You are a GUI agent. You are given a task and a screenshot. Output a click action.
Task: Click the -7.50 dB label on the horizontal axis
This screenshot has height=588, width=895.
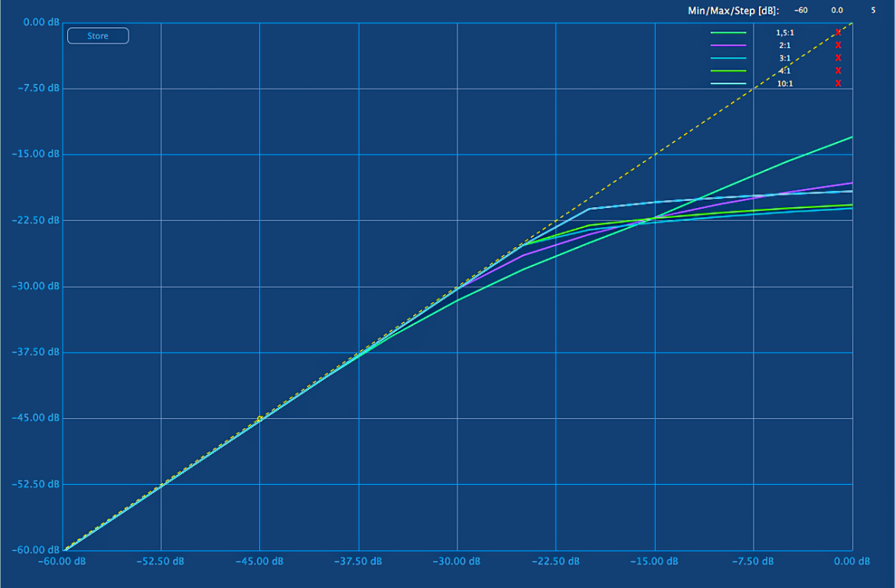753,561
